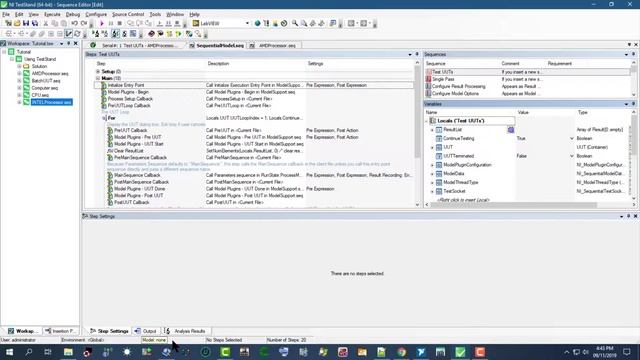
Task: Open the Tools menu
Action: (x=155, y=14)
